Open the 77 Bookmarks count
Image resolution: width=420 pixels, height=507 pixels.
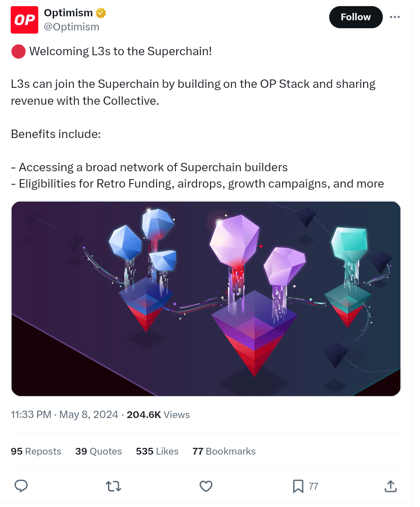pos(224,451)
